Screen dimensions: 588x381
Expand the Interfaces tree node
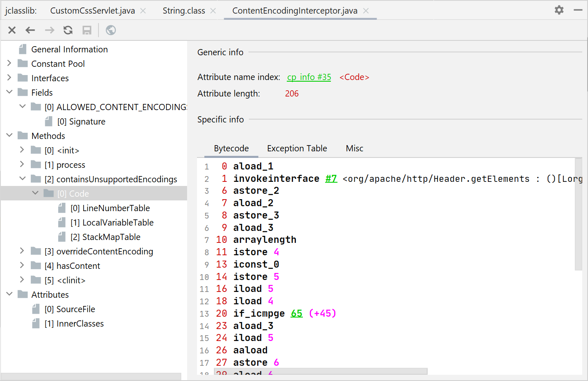[9, 78]
